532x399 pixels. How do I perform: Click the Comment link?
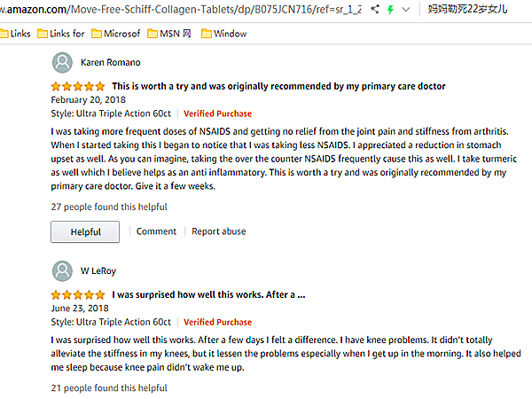(x=156, y=231)
